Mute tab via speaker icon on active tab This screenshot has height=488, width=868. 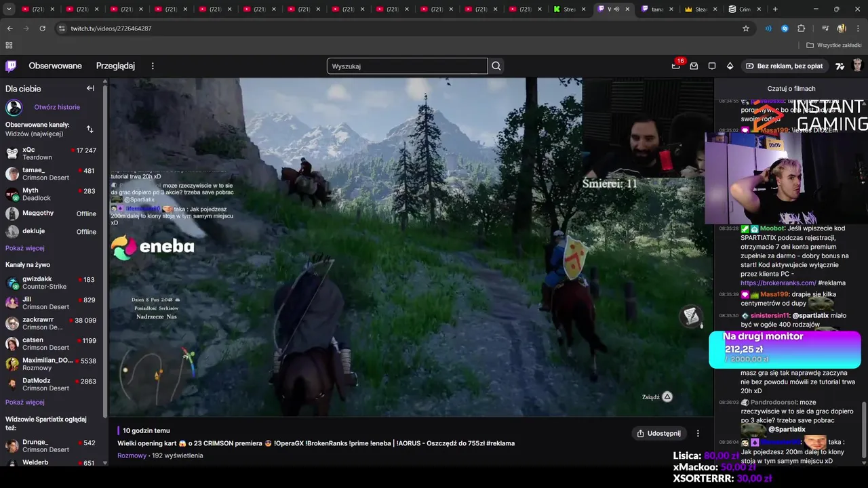(616, 9)
